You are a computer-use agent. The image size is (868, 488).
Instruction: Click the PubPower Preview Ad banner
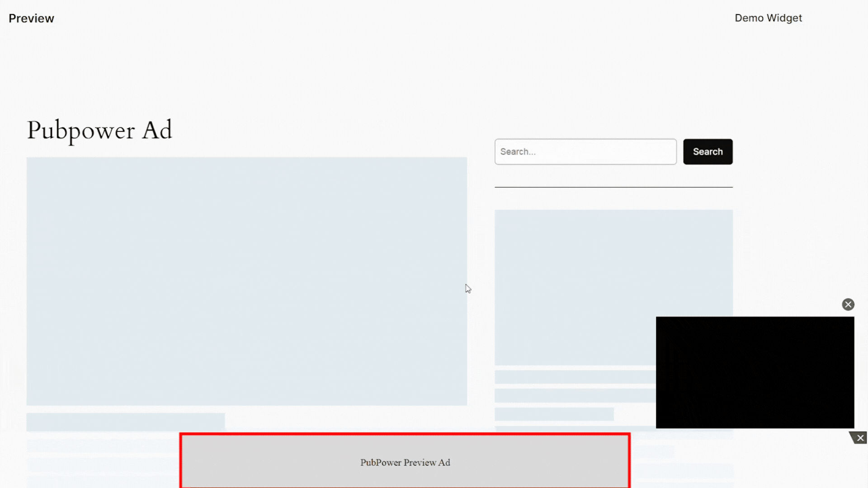(x=405, y=461)
